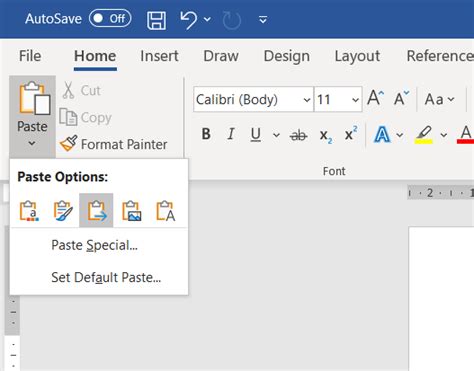Choose Merge Formatting paste option
The width and height of the screenshot is (474, 371).
(63, 211)
